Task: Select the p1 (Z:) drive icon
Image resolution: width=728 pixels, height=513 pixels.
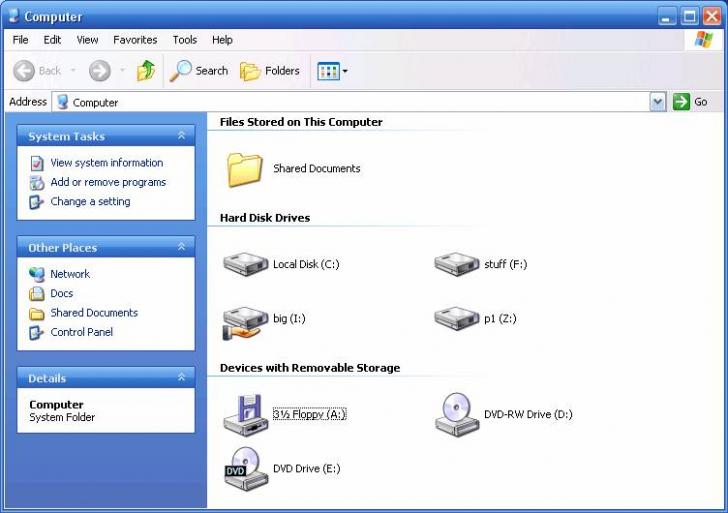Action: click(x=456, y=318)
